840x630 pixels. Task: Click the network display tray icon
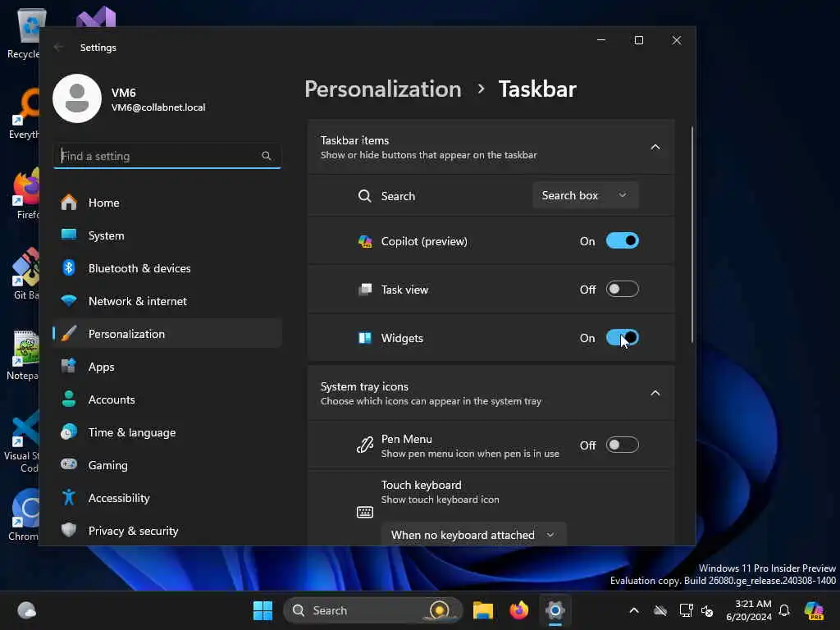click(x=685, y=610)
